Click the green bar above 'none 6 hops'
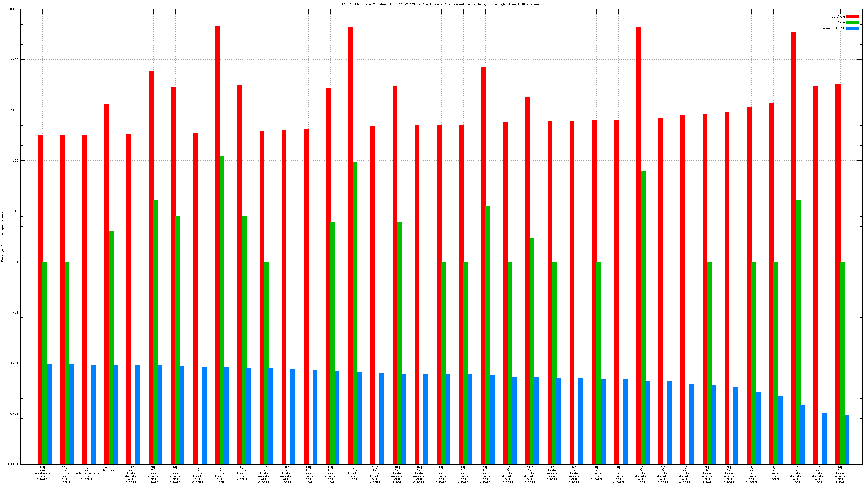This screenshot has height=488, width=868. click(x=111, y=347)
